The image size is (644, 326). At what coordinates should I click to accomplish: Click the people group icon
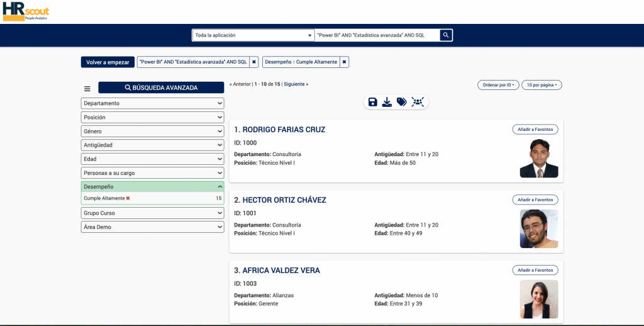click(418, 102)
